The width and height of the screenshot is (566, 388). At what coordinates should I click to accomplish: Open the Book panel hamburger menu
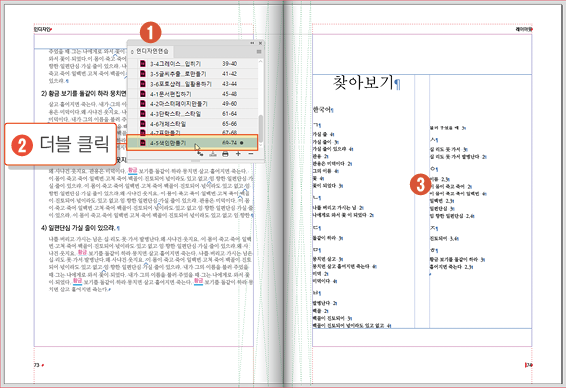[259, 52]
